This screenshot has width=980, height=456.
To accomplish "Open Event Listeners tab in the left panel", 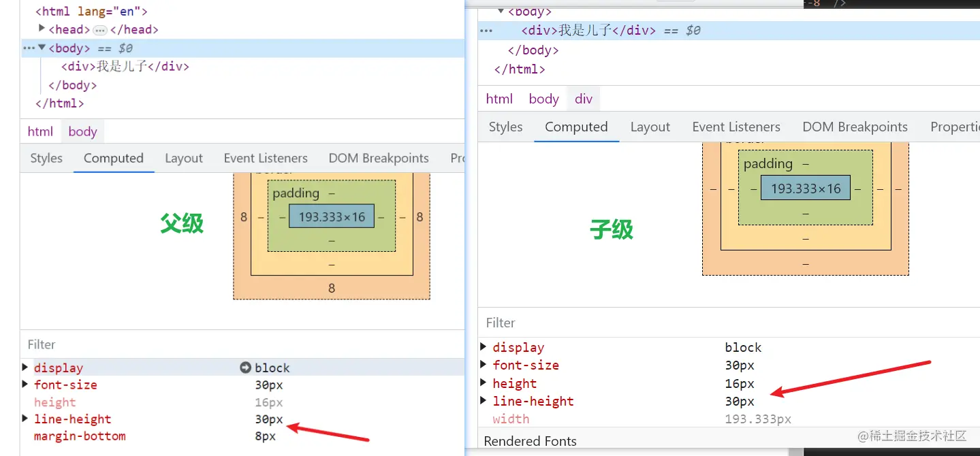I will coord(266,158).
